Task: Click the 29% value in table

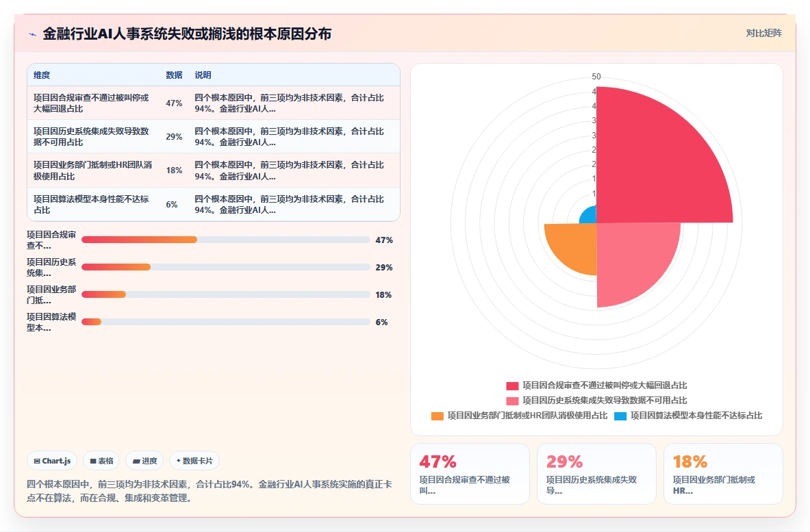Action: (x=174, y=136)
